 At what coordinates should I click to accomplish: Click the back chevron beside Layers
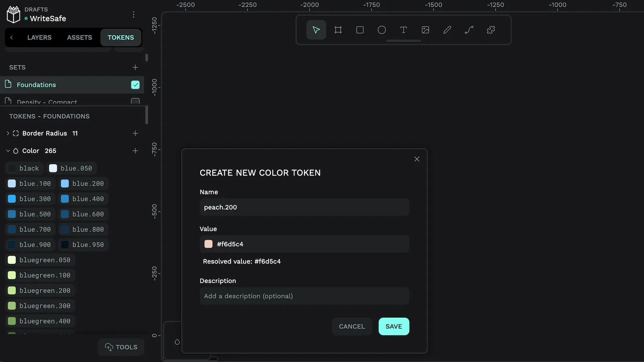(x=11, y=37)
